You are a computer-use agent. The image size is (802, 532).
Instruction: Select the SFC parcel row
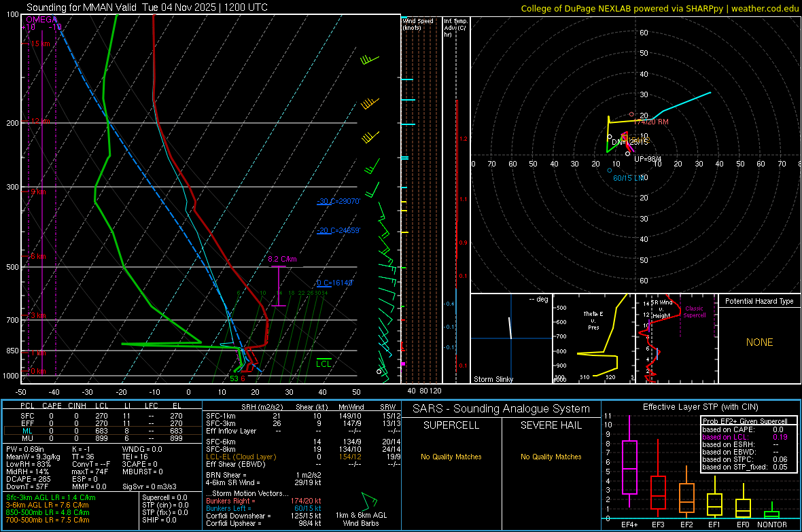101,416
